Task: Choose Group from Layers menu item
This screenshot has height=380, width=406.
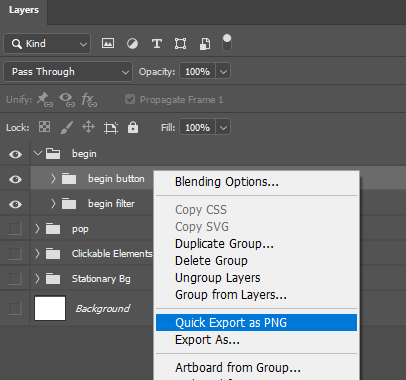Action: 256,295
